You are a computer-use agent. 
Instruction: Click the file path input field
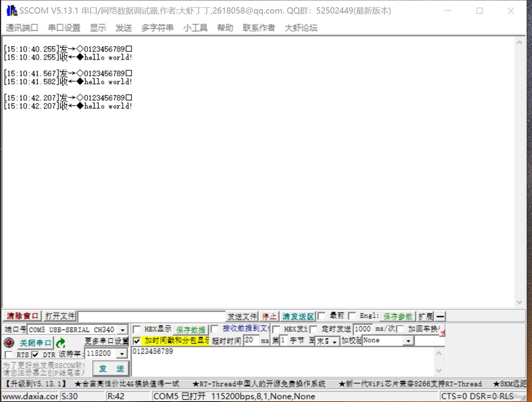coord(152,316)
